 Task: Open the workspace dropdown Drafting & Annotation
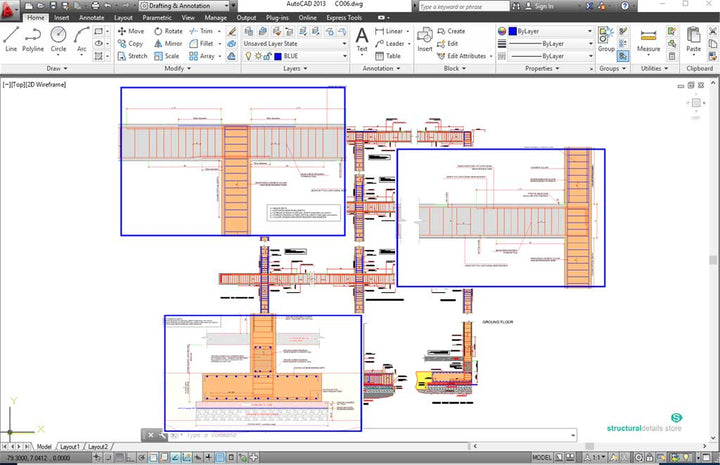click(184, 6)
